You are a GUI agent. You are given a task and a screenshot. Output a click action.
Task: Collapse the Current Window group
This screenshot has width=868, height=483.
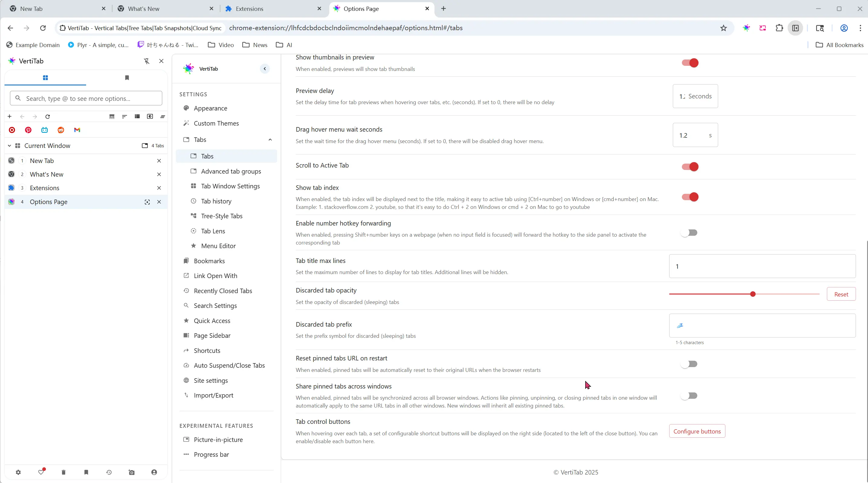pyautogui.click(x=9, y=146)
